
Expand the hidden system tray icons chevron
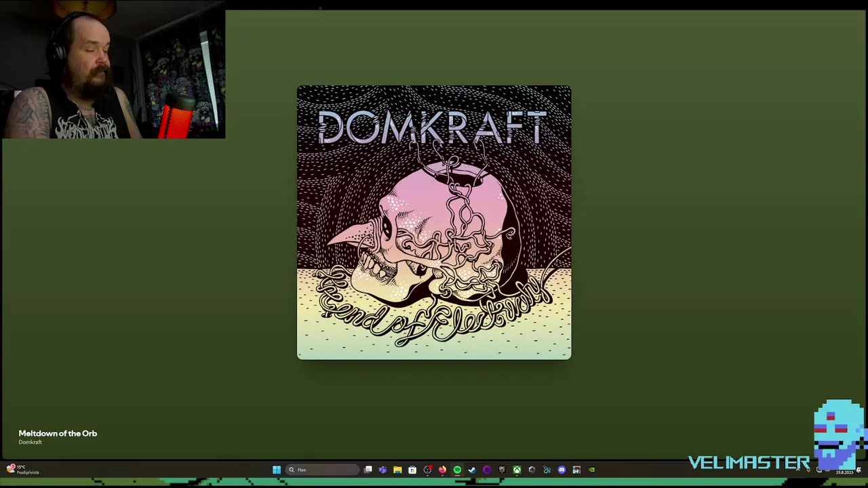[x=797, y=470]
